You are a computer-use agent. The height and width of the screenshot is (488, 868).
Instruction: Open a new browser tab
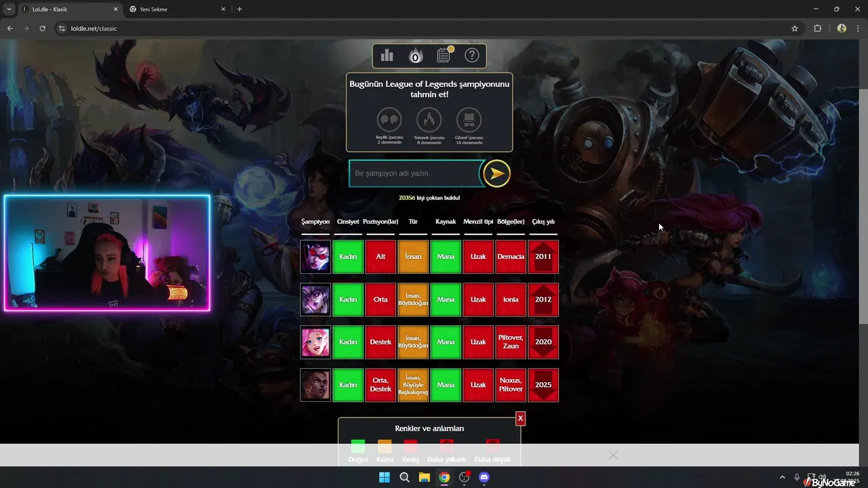point(239,9)
